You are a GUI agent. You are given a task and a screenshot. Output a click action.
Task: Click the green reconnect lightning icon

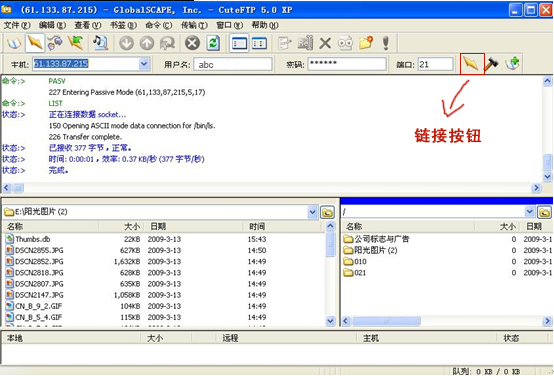coord(76,43)
